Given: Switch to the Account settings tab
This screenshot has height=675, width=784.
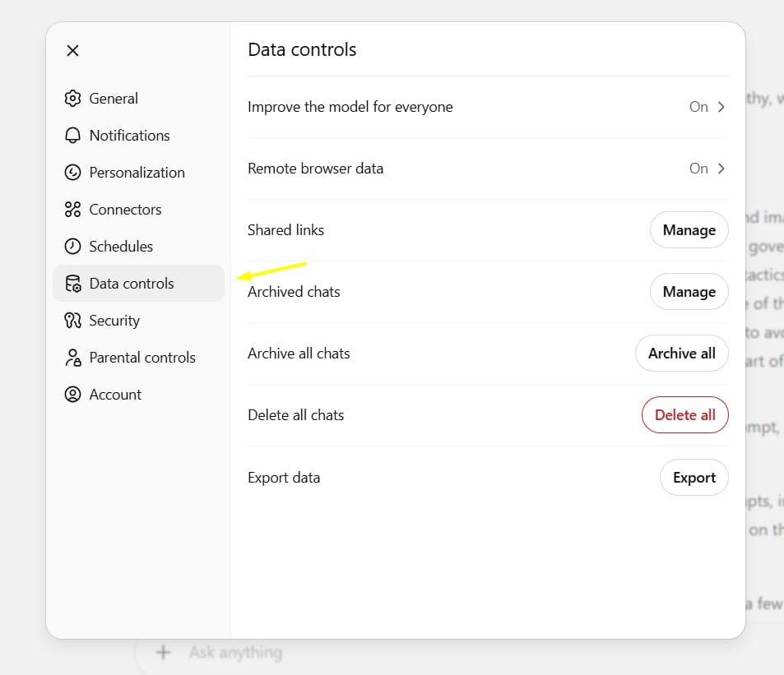Looking at the screenshot, I should [x=115, y=395].
